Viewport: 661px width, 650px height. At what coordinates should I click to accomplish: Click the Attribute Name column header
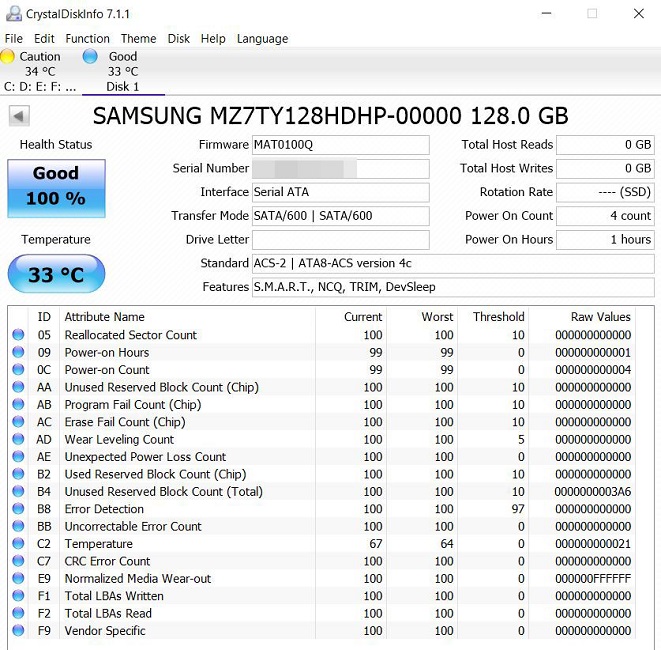(x=105, y=317)
